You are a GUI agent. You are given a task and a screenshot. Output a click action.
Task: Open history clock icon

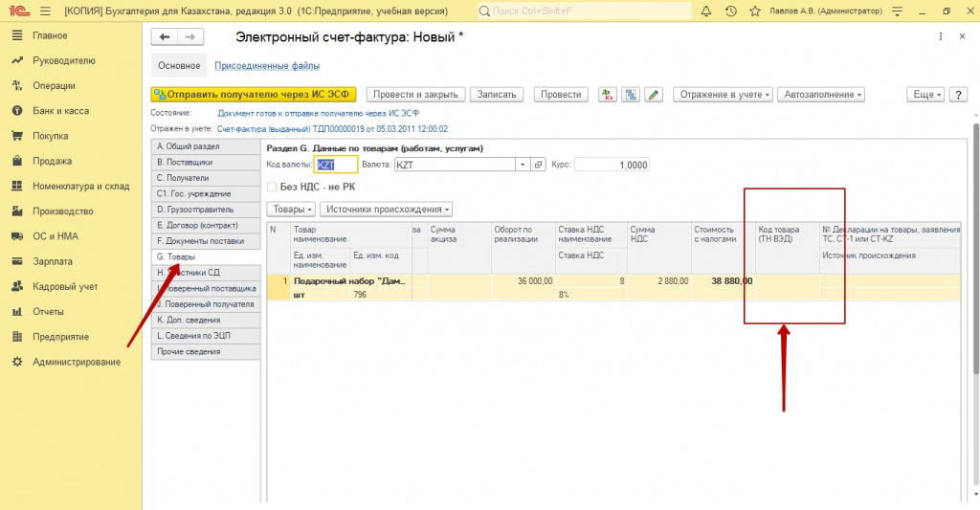(730, 11)
